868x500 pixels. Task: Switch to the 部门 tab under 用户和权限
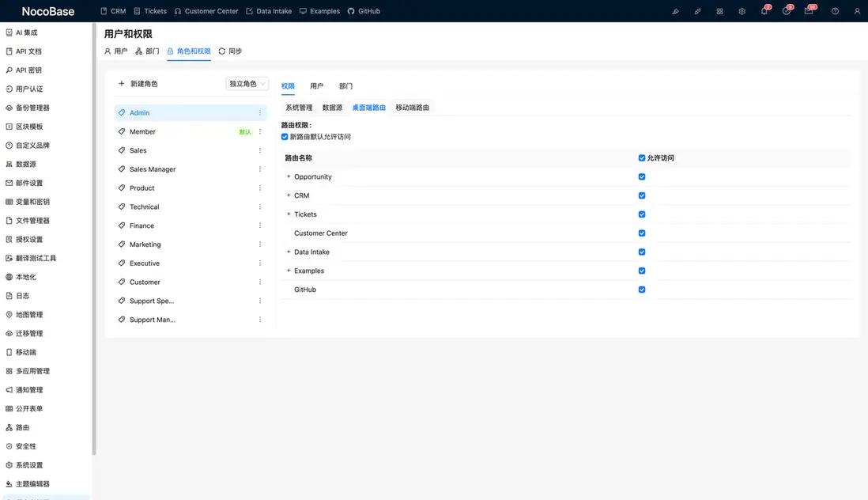[147, 51]
